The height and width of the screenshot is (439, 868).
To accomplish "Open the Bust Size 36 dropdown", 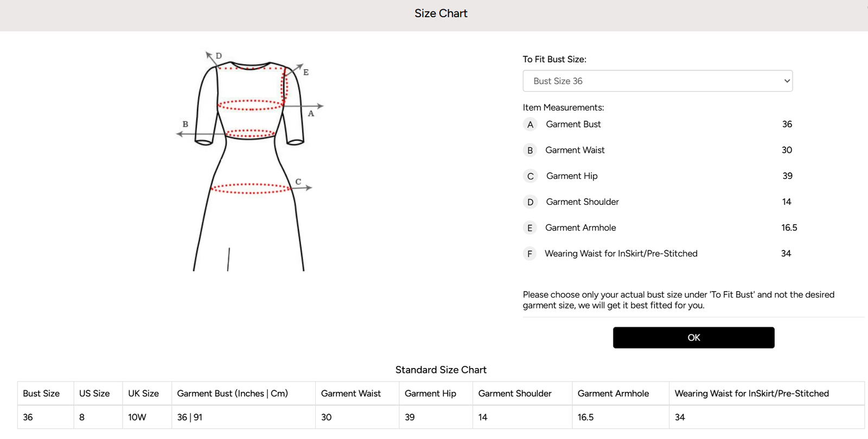I will (x=657, y=81).
